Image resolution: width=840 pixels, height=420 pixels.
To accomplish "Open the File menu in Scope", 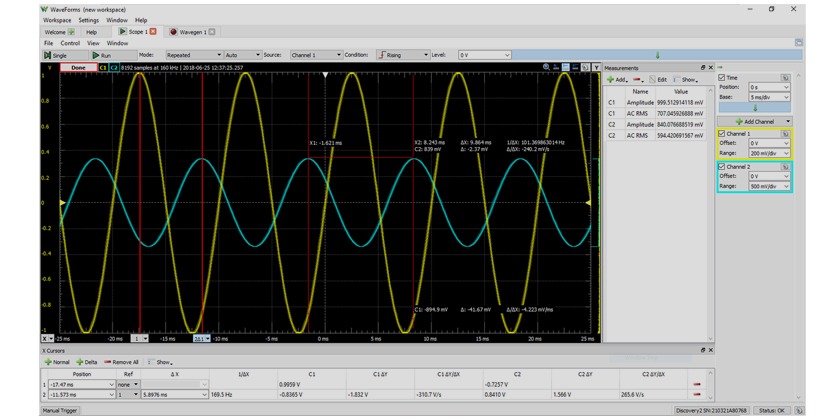I will (49, 43).
